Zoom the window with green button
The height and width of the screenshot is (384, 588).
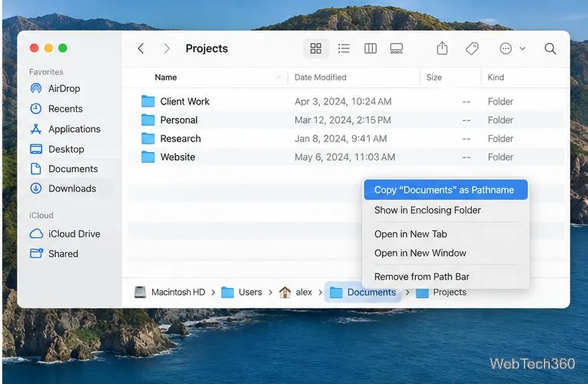(62, 48)
